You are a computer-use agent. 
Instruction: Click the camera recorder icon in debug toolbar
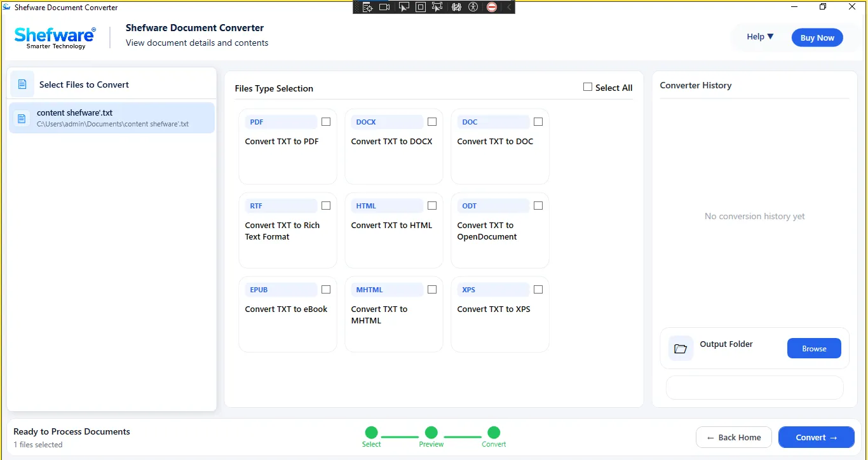pyautogui.click(x=384, y=7)
